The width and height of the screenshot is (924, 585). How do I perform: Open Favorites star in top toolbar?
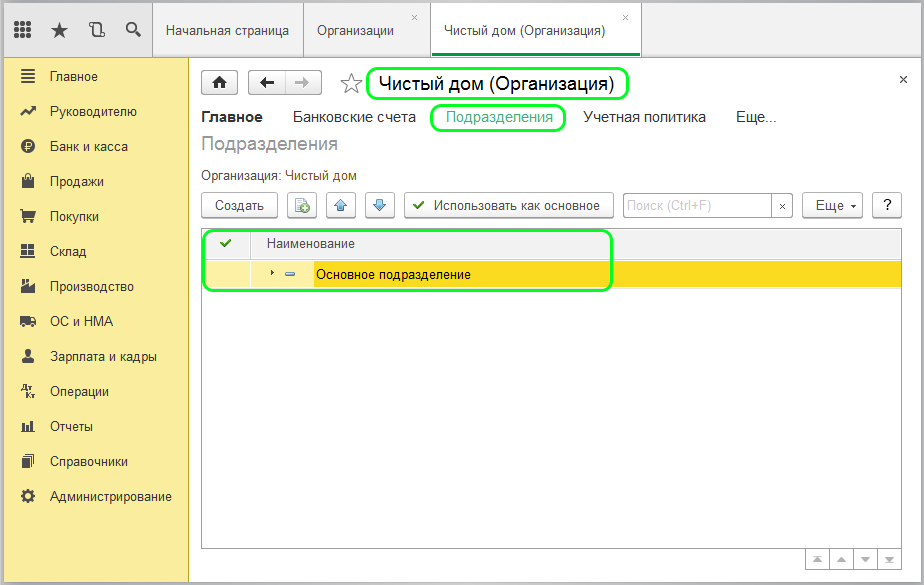tap(59, 30)
